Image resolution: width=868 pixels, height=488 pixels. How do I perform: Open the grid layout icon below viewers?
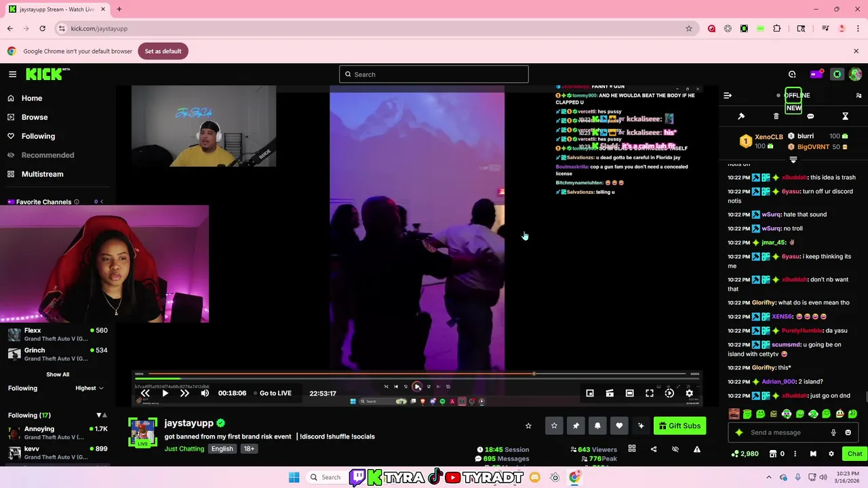tap(632, 449)
